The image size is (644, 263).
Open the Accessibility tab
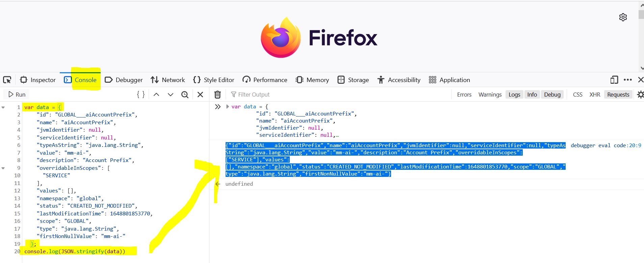399,80
